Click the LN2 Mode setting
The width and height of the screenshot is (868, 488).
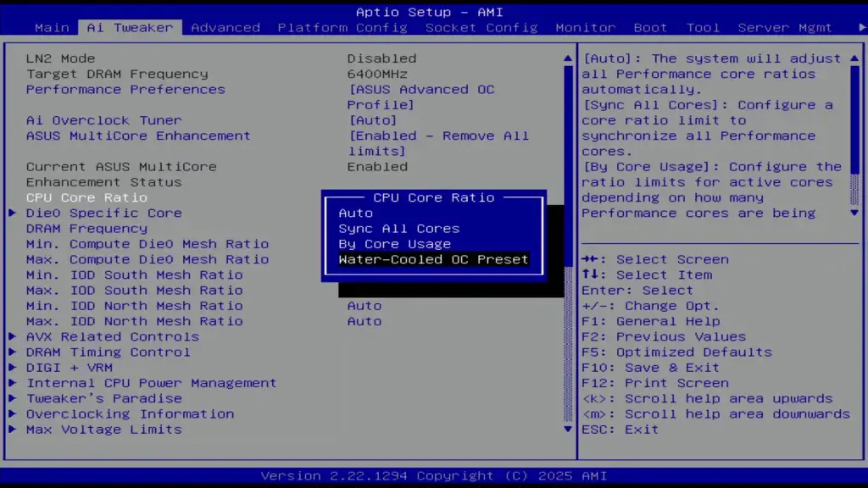[x=77, y=58]
